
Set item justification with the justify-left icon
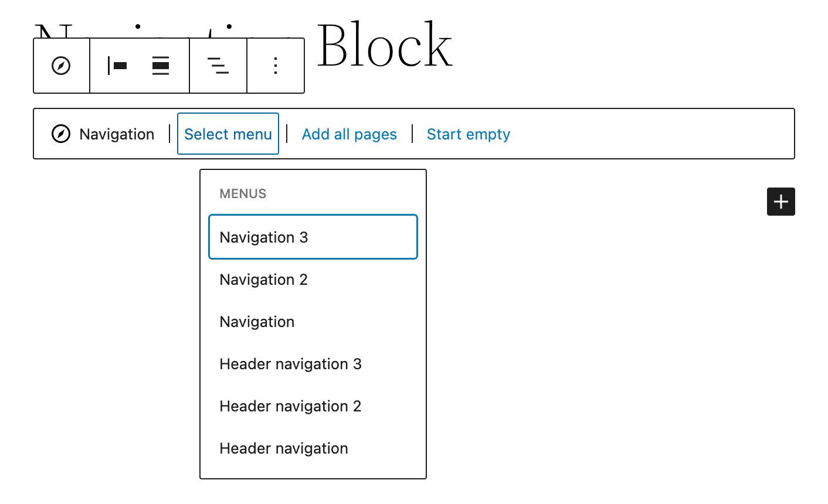click(117, 66)
